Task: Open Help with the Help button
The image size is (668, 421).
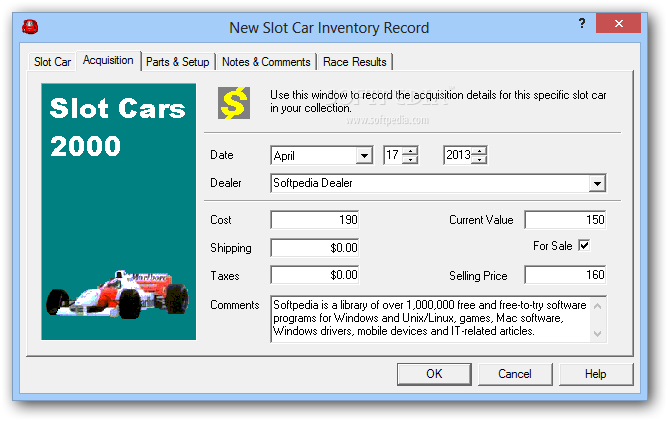Action: click(x=596, y=374)
